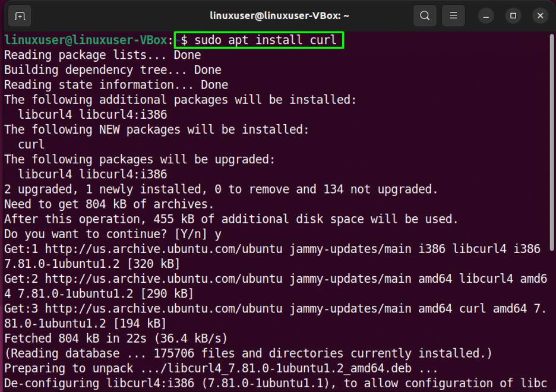Click '(Reading database ... 175706 files' line
556x392 pixels.
point(248,353)
